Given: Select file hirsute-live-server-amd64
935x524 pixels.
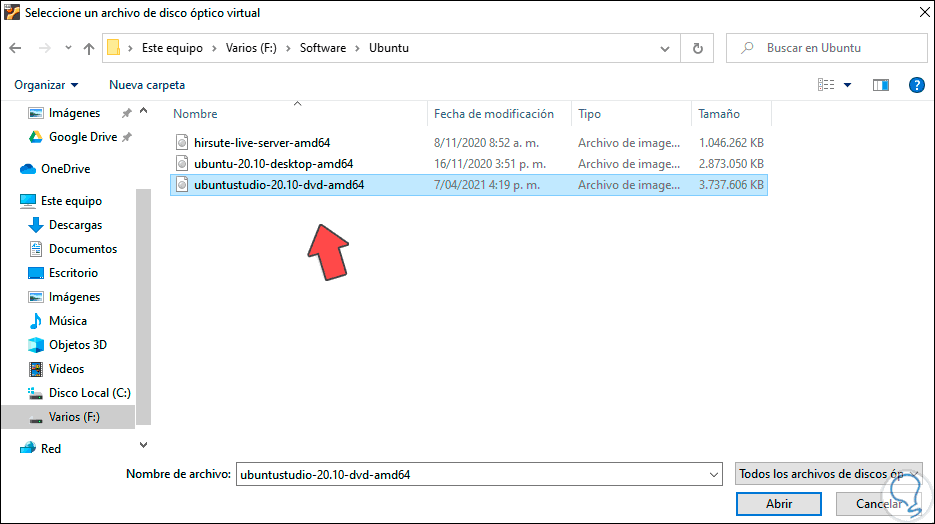Looking at the screenshot, I should click(x=262, y=143).
